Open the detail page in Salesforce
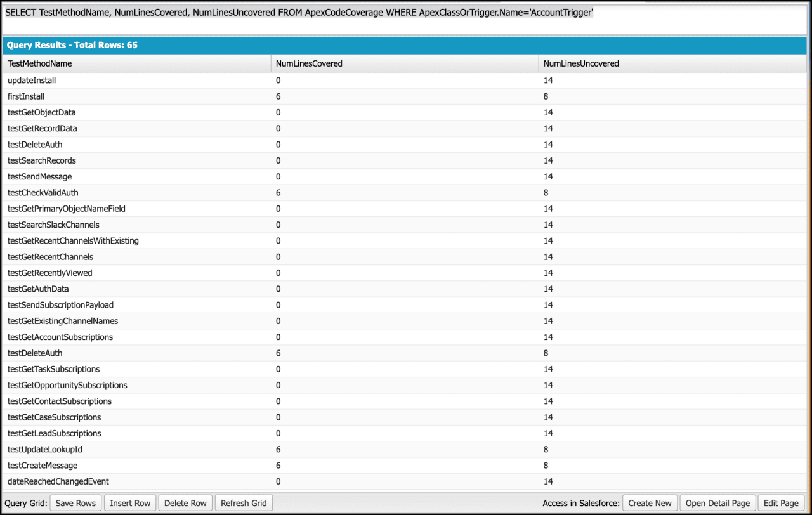This screenshot has height=515, width=812. tap(717, 502)
